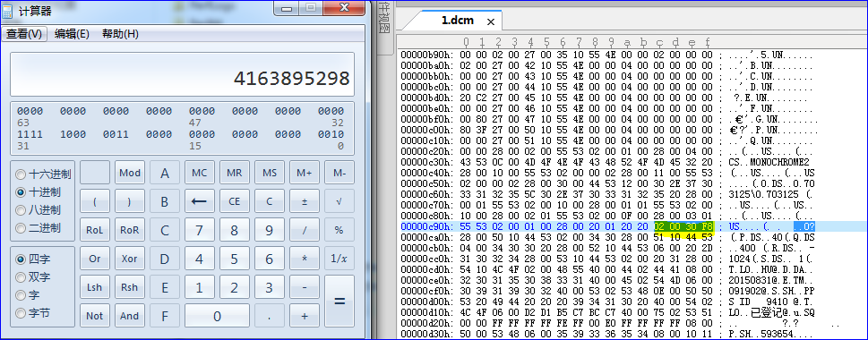Click the decimal value 4163895298 in the display

(292, 78)
